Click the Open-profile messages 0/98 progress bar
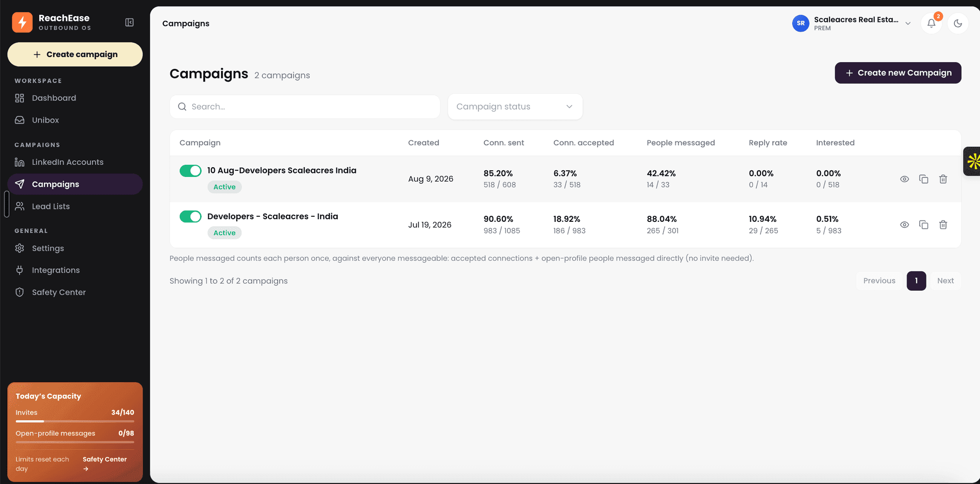980x484 pixels. [75, 442]
